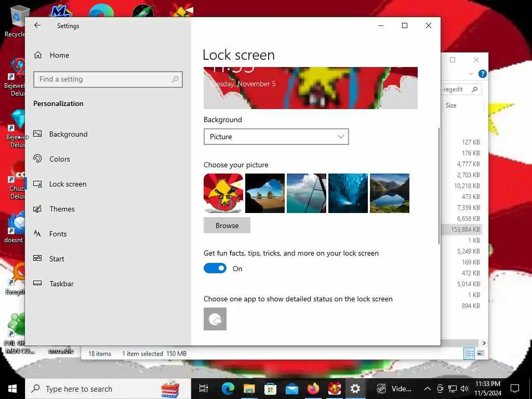Image resolution: width=532 pixels, height=399 pixels.
Task: Choose the airplane wing sky thumbnail
Action: (307, 193)
